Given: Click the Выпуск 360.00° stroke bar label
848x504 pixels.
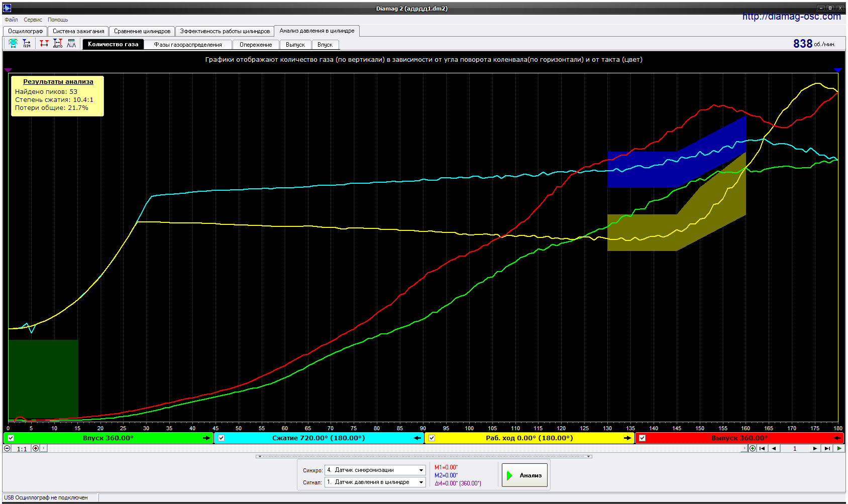Looking at the screenshot, I should [739, 438].
